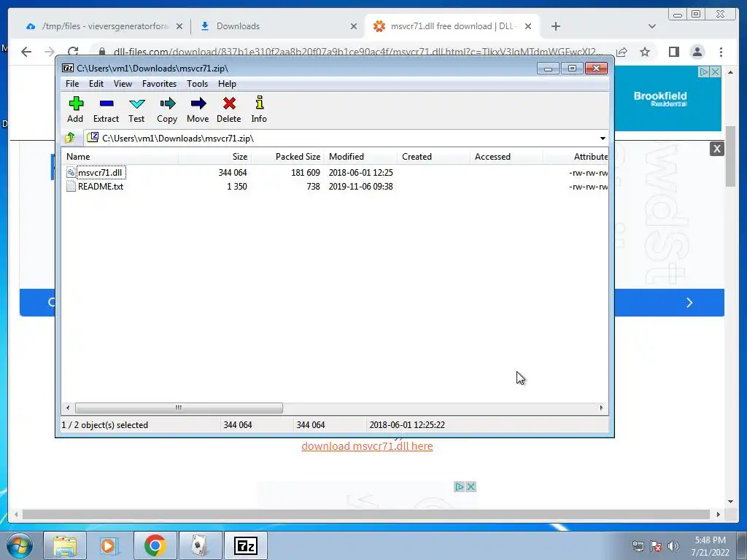Click the Brookfield advertisement banner

667,99
